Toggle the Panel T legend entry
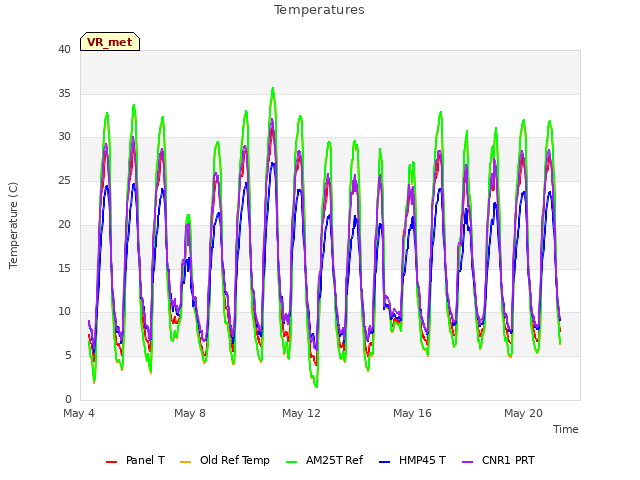 [x=135, y=460]
